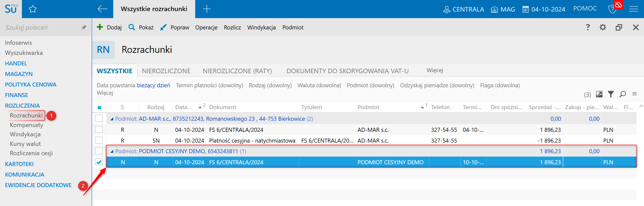This screenshot has height=206, width=644.
Task: Click the Subiekt PRO logo icon
Action: pos(11,9)
